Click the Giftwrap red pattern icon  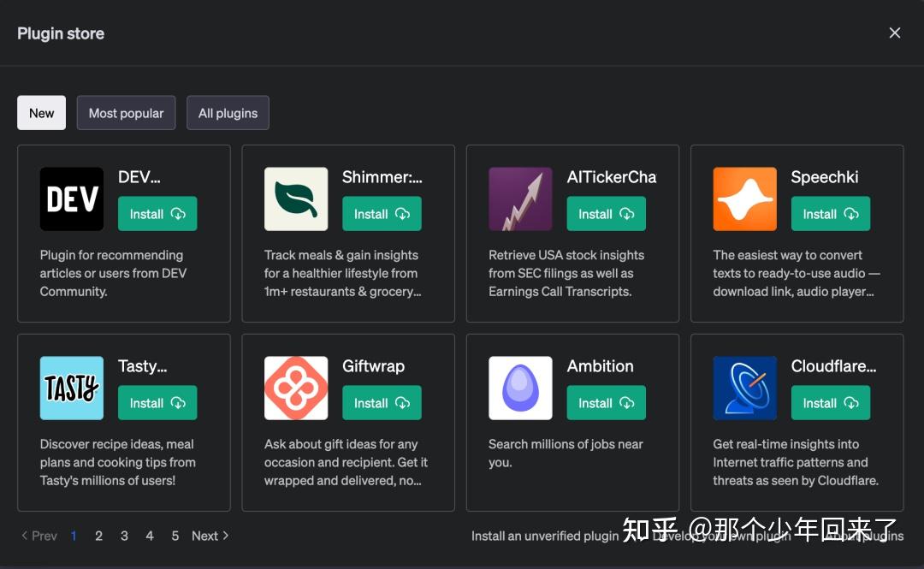pos(296,388)
